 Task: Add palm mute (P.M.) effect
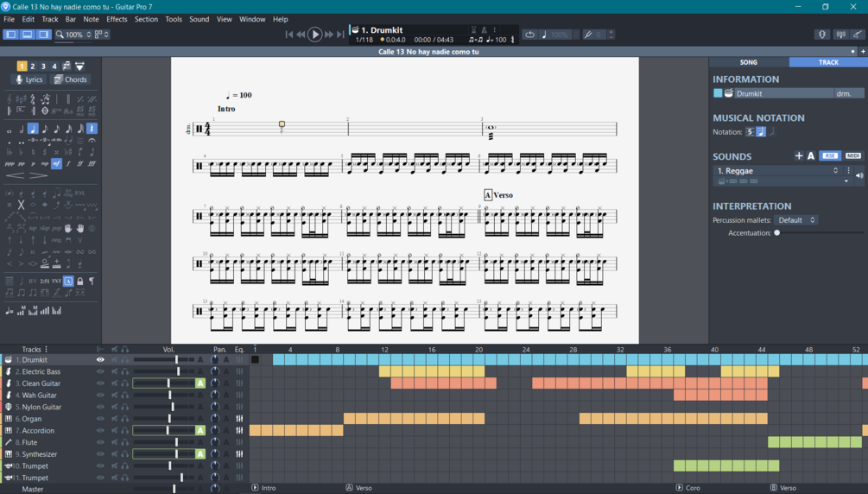click(x=80, y=193)
